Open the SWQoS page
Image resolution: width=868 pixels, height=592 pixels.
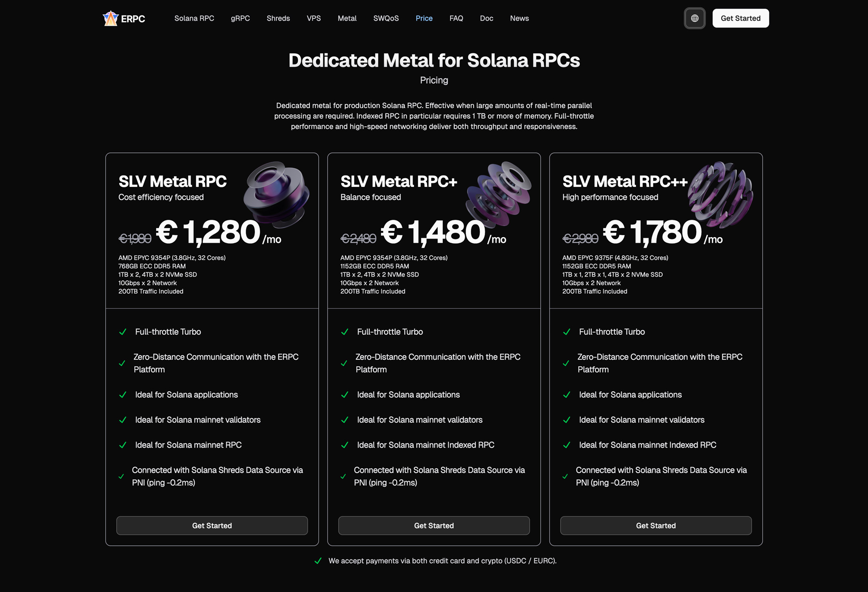point(386,18)
